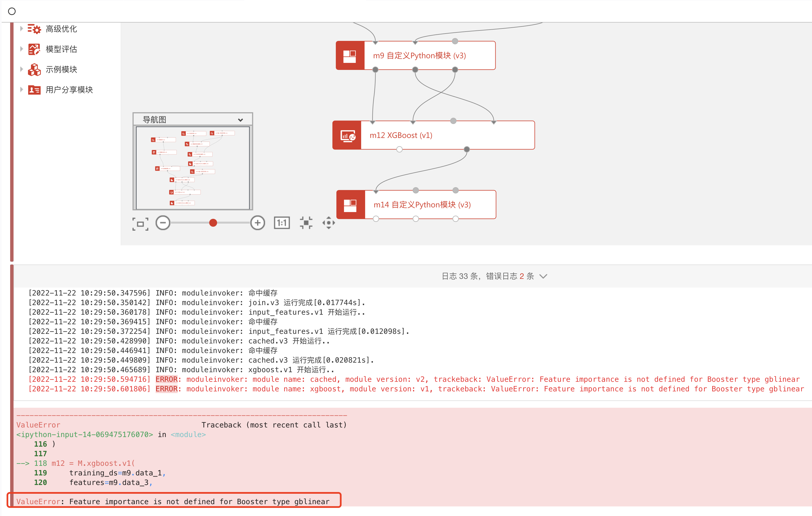812x516 pixels.
Task: Click m14's first output port
Action: pyautogui.click(x=376, y=219)
